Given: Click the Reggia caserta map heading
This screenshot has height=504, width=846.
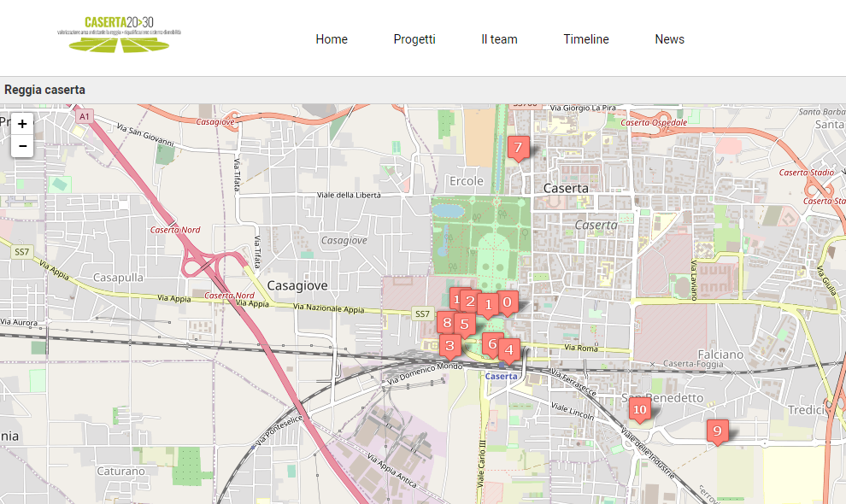Looking at the screenshot, I should pos(44,90).
